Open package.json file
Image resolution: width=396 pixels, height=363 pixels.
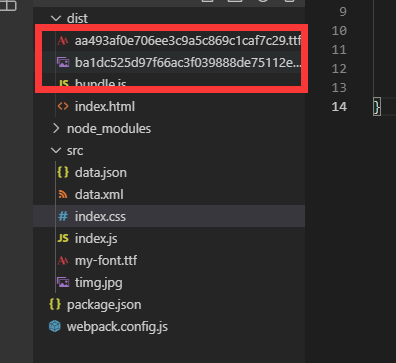tap(104, 305)
